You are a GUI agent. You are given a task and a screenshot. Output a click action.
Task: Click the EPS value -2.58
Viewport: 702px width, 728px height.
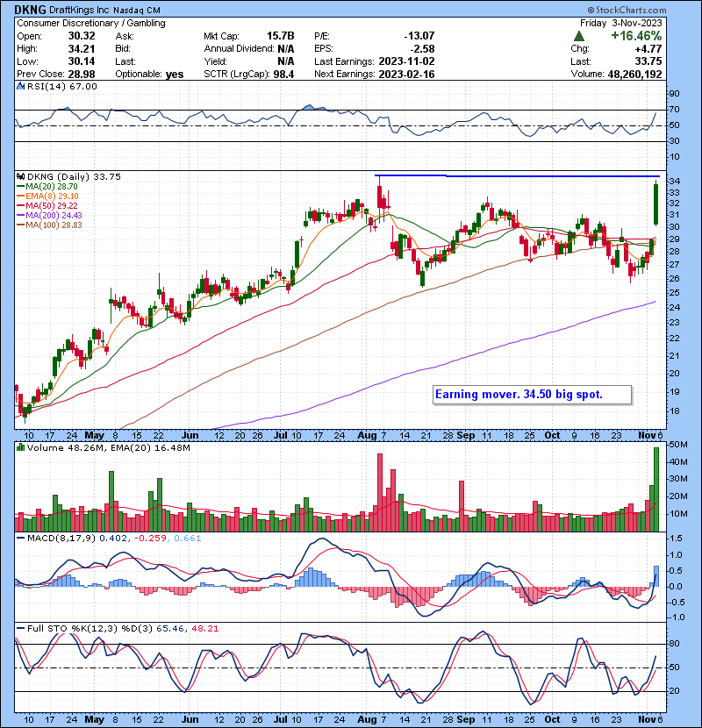(x=423, y=49)
